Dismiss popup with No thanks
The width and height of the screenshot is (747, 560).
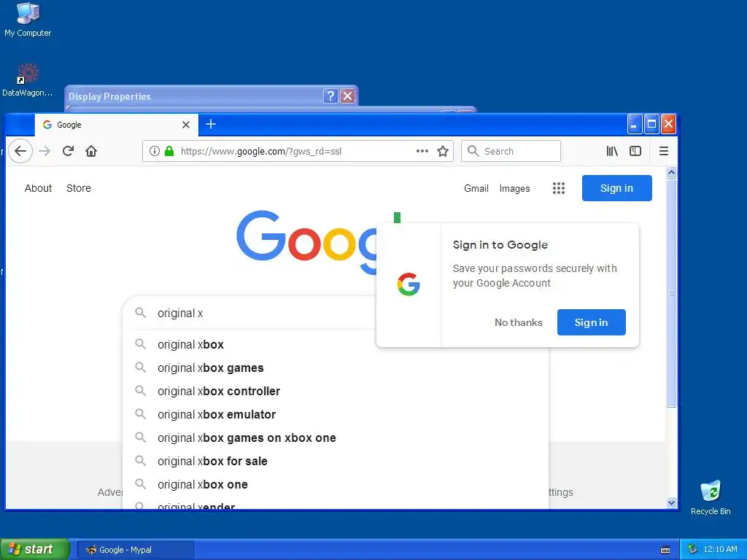(519, 322)
